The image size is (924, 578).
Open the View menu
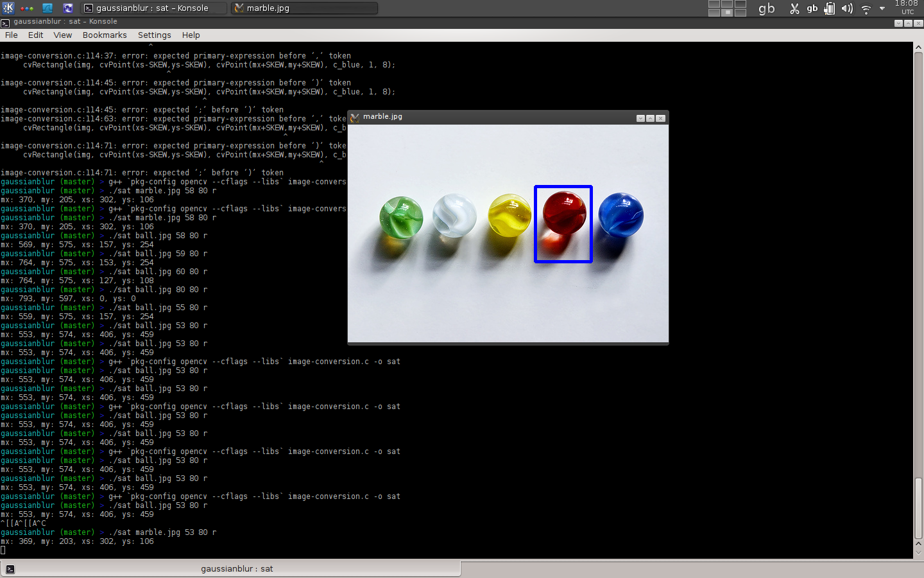62,35
